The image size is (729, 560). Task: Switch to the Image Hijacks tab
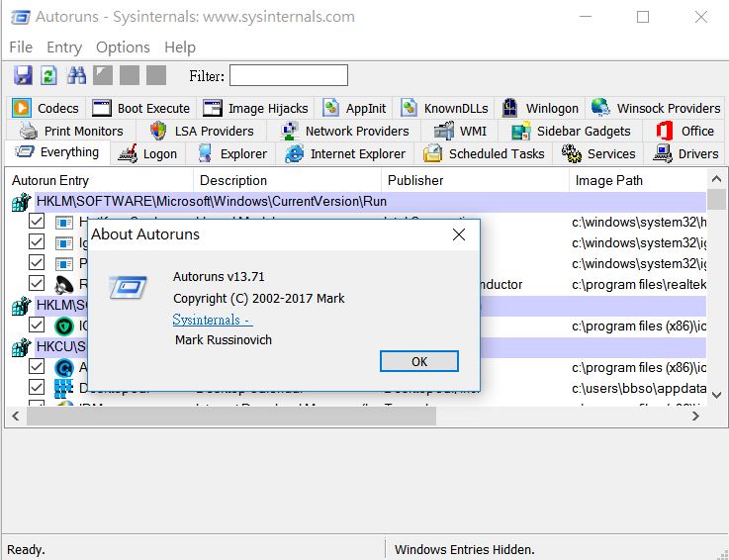click(255, 108)
